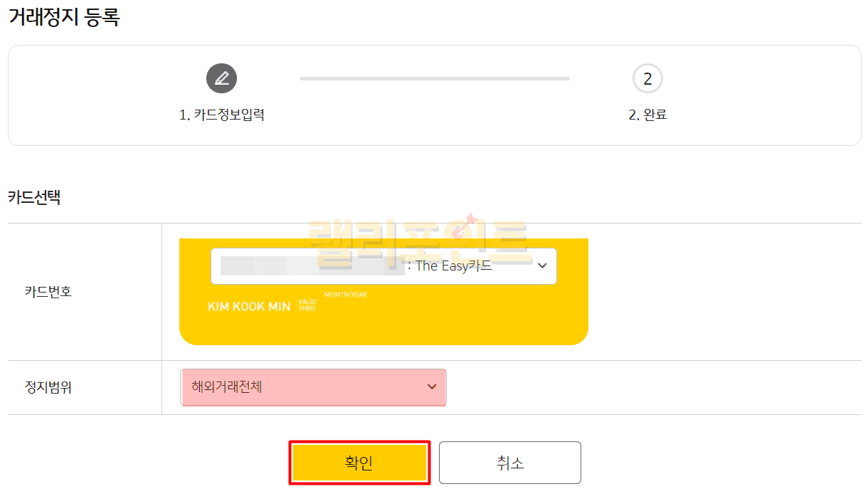
Task: Click the MONTH/YEAR text on the card
Action: (346, 295)
